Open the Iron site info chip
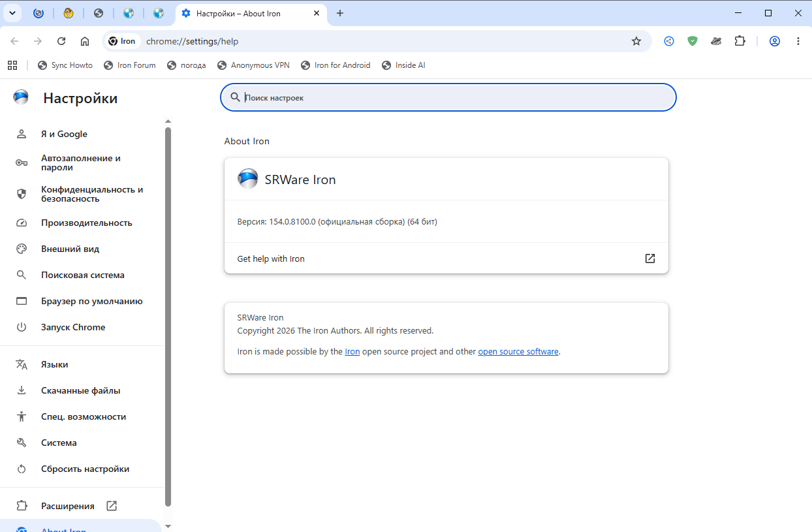 (x=122, y=41)
